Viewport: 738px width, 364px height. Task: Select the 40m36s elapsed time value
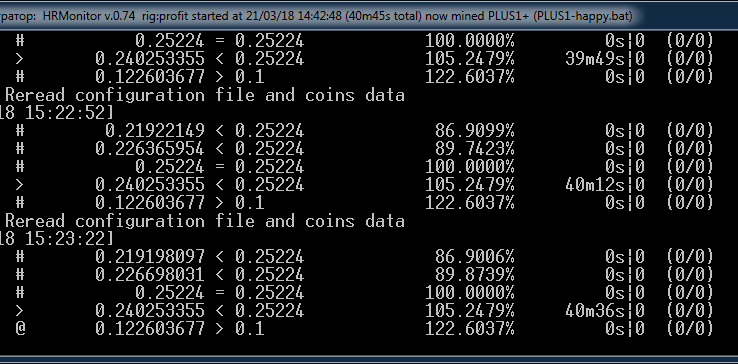(595, 310)
